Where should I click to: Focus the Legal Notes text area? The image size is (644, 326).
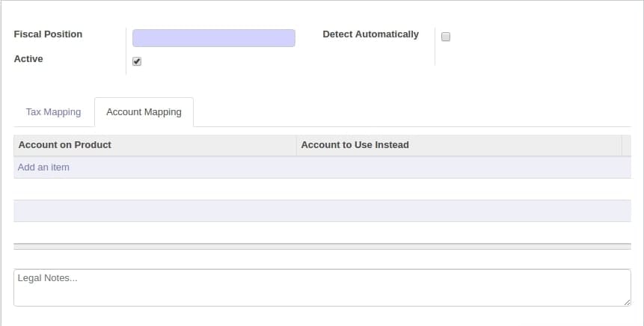click(322, 287)
